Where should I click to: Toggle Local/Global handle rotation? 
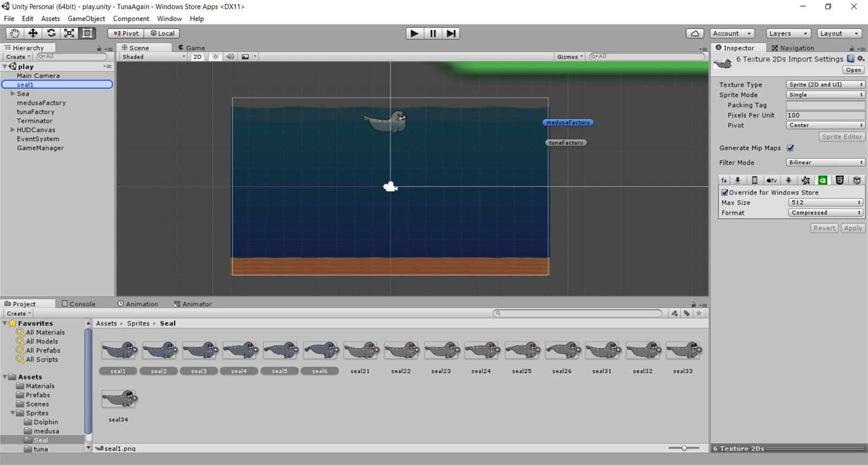(162, 33)
